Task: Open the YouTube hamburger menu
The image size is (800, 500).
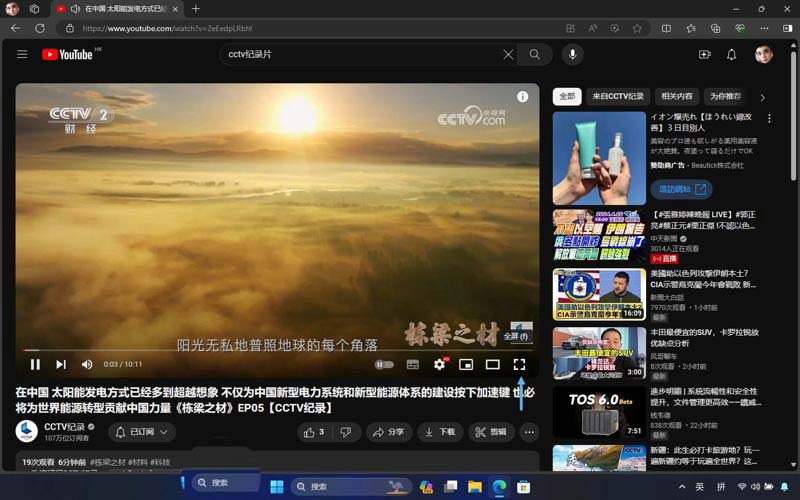Action: tap(22, 54)
